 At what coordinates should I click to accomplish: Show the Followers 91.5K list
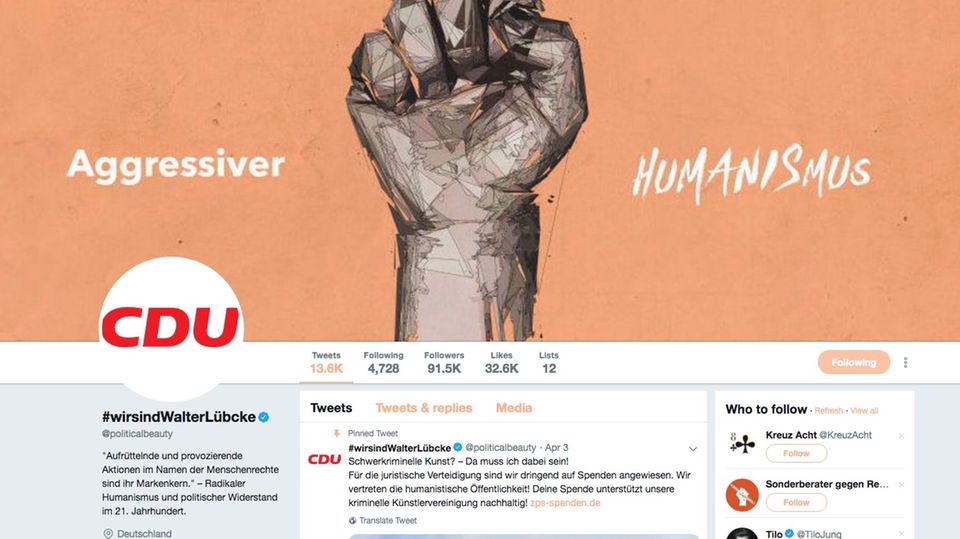[x=444, y=363]
